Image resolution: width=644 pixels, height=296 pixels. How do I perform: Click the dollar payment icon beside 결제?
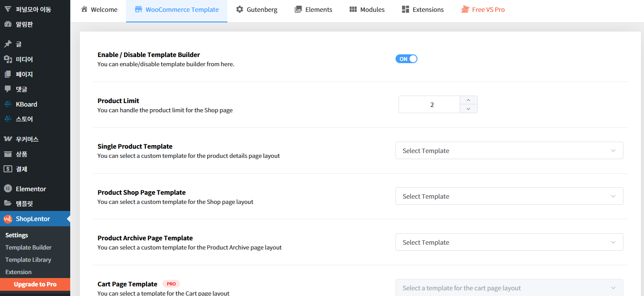click(x=7, y=169)
